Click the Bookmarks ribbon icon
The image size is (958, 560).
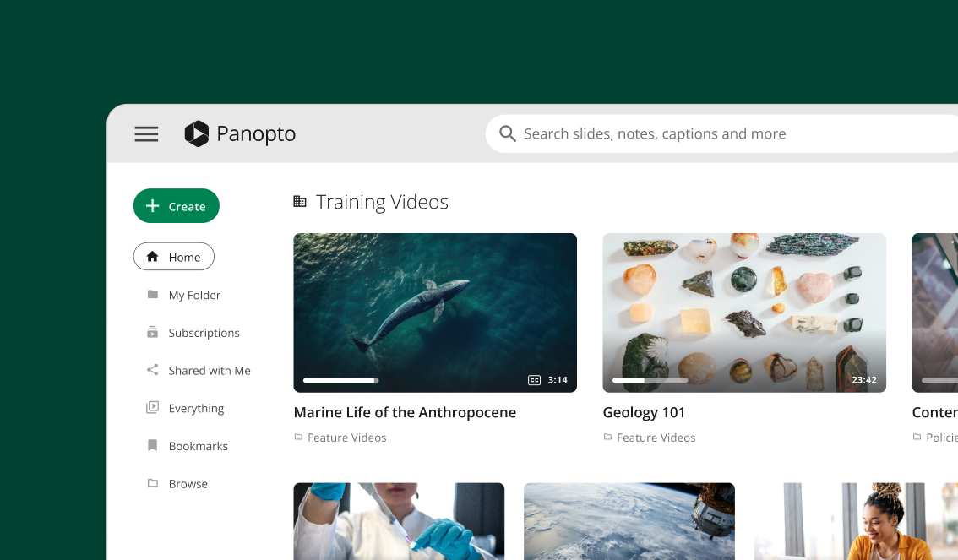pyautogui.click(x=152, y=445)
